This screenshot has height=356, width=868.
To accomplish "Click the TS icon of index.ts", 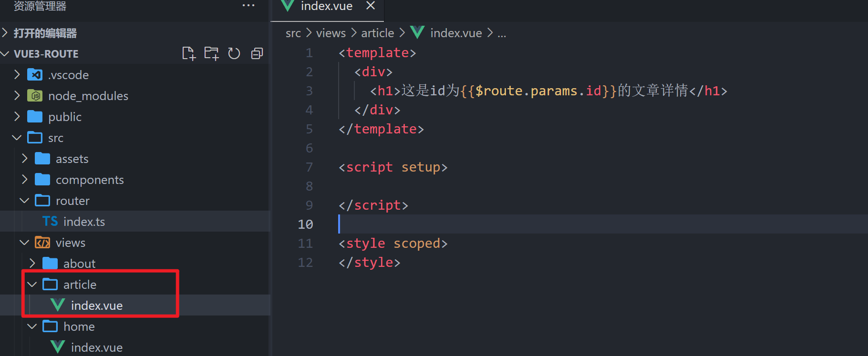I will point(50,222).
